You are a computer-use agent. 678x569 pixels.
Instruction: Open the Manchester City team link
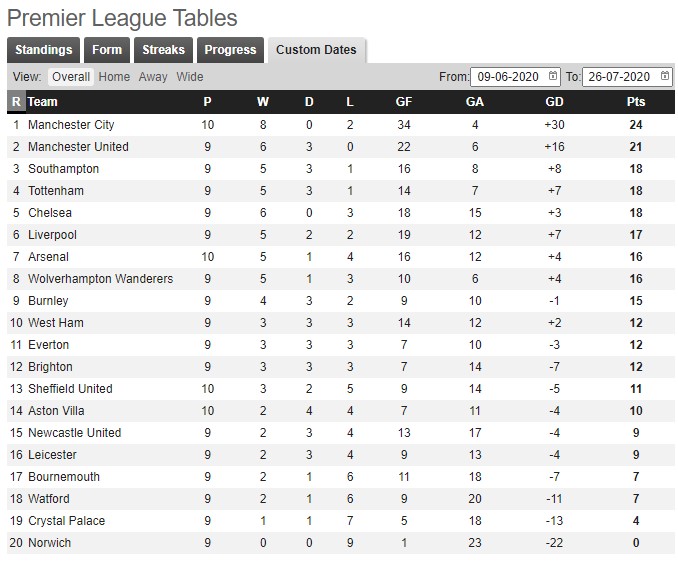71,125
